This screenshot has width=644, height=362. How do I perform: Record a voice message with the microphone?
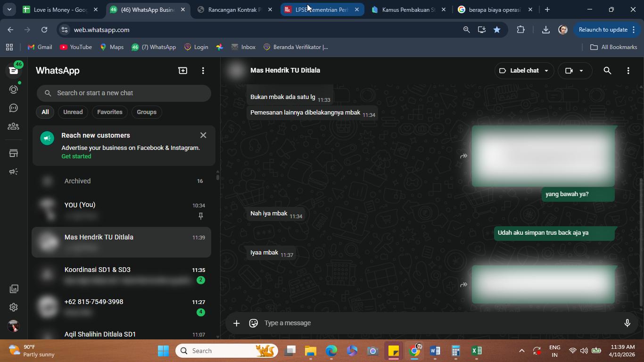(x=627, y=323)
